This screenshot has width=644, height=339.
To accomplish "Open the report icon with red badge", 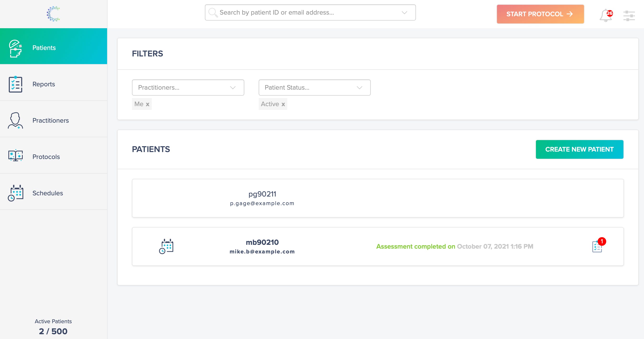I will (x=597, y=246).
